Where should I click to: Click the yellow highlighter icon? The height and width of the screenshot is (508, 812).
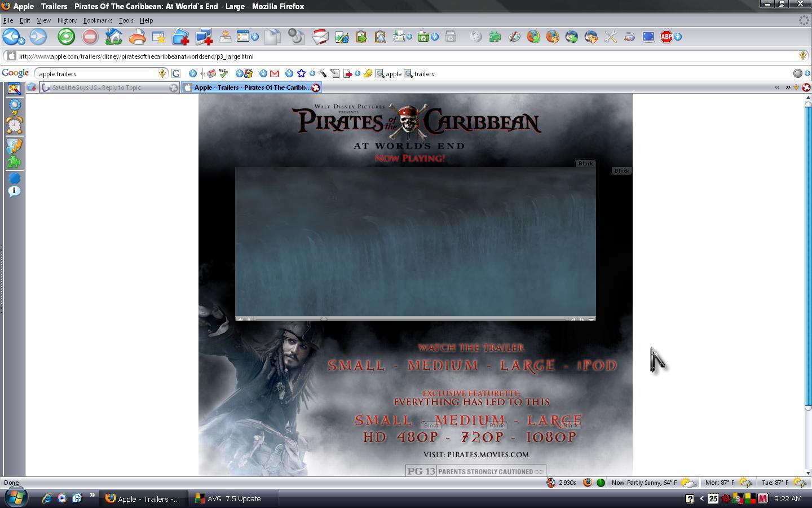point(368,73)
